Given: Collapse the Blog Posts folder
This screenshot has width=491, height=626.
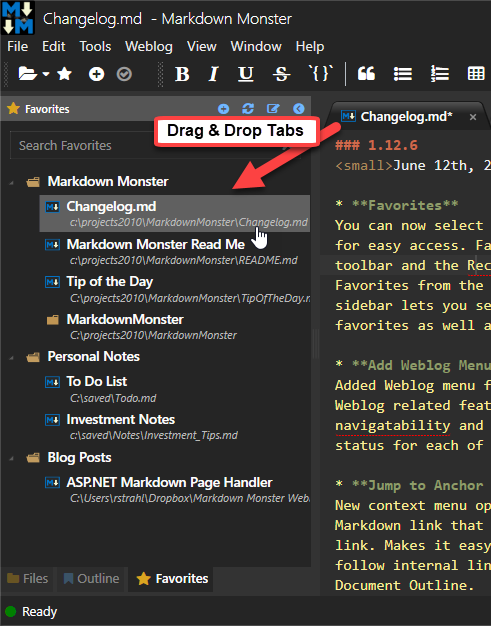Looking at the screenshot, I should coord(12,459).
